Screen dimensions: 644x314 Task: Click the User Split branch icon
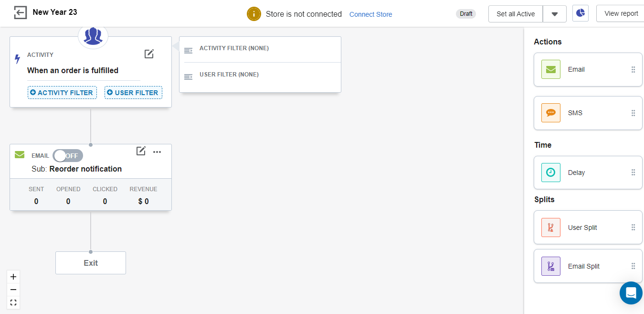551,227
